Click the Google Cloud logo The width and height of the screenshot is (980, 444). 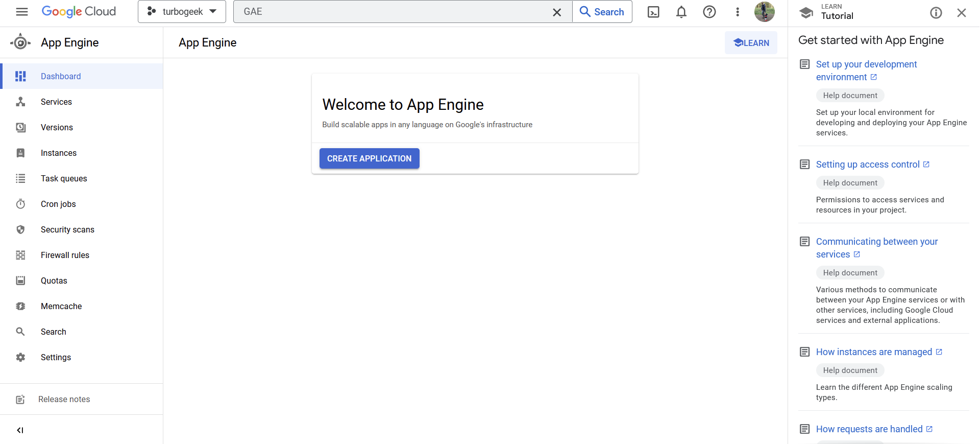coord(79,12)
